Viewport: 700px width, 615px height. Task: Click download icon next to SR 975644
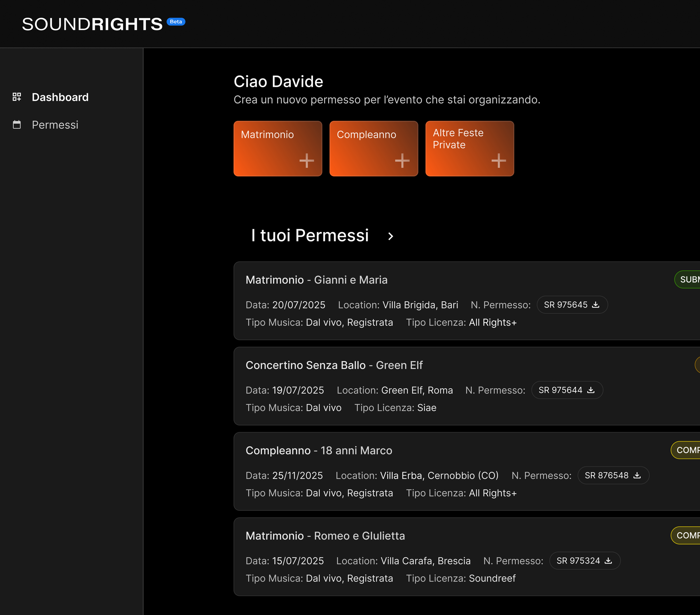click(591, 390)
